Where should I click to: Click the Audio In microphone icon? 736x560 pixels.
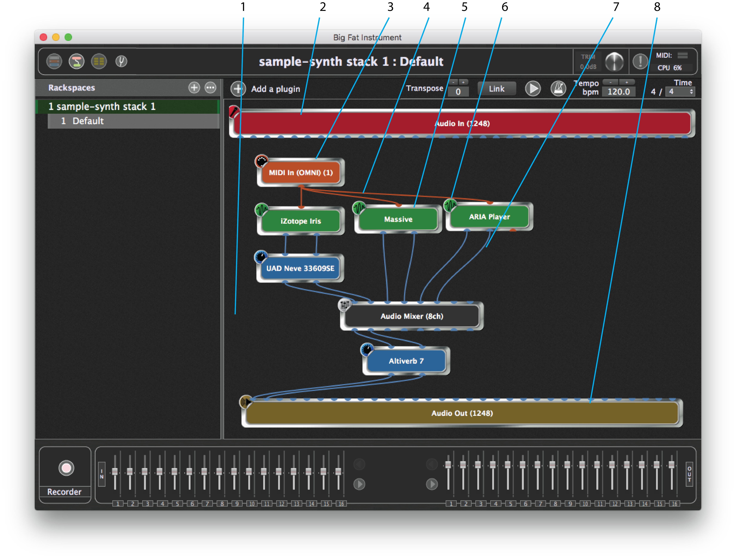(x=234, y=112)
